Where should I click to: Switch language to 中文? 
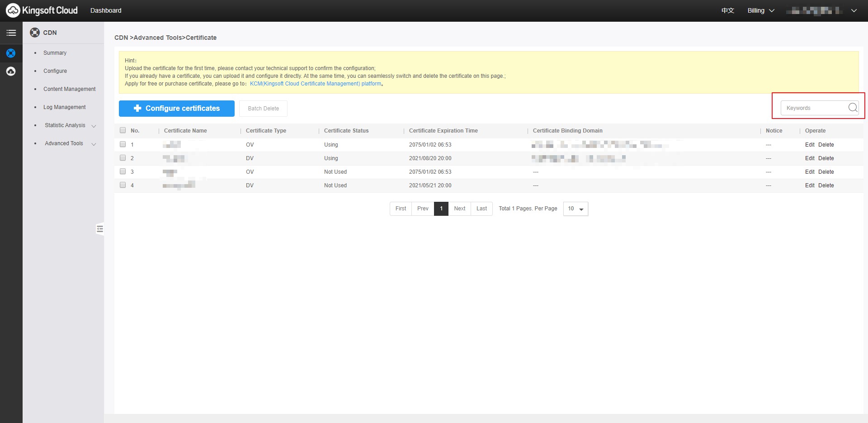click(x=728, y=10)
